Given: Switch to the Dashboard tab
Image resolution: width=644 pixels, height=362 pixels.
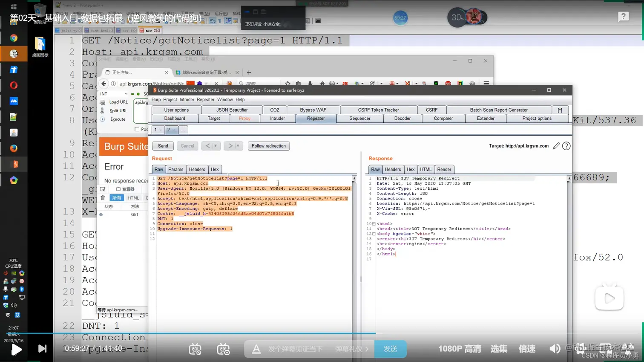Looking at the screenshot, I should 175,119.
